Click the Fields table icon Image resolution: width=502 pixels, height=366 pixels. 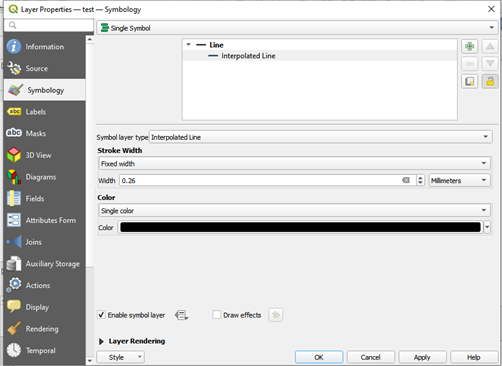coord(14,198)
